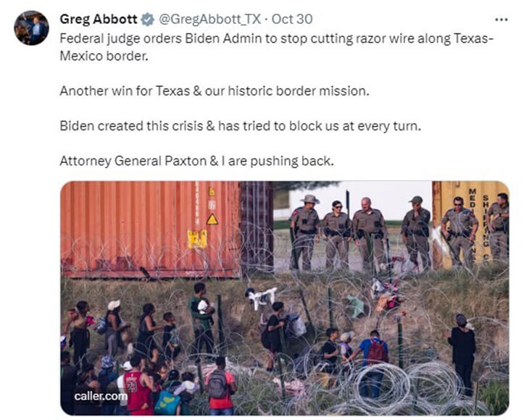
Task: Open photo at the orange shipping container
Action: coord(150,230)
